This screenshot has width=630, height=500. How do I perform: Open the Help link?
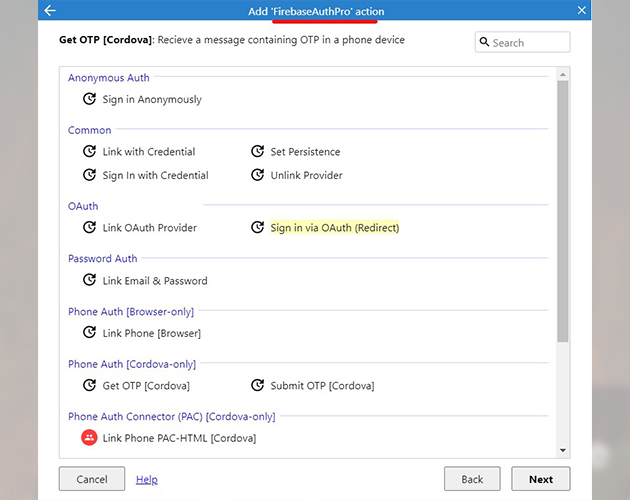[147, 480]
